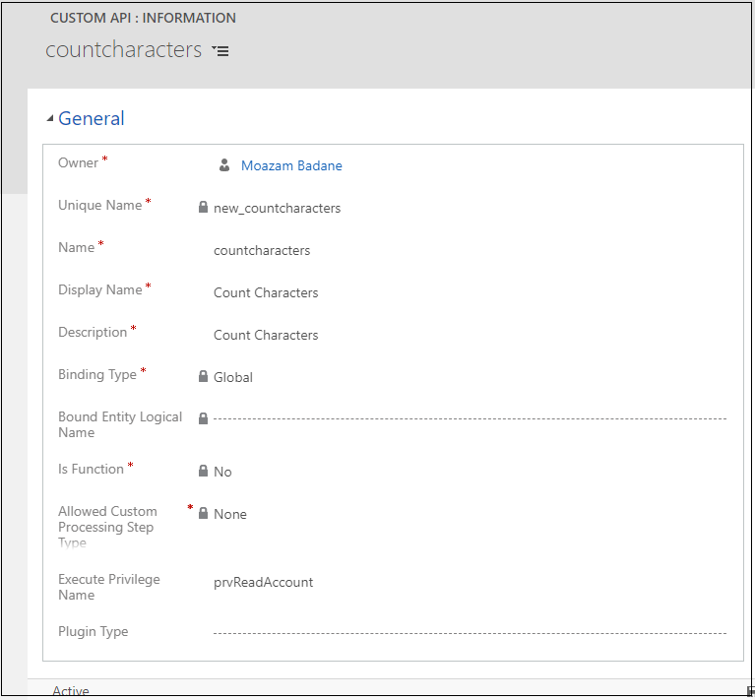Edit the Description field Count Characters
This screenshot has width=755, height=700.
click(x=266, y=335)
